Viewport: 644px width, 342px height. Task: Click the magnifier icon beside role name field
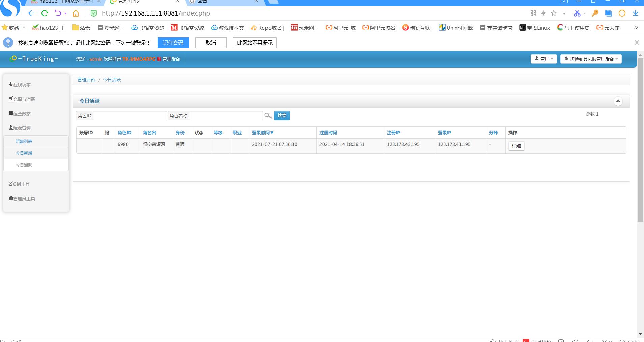point(268,116)
